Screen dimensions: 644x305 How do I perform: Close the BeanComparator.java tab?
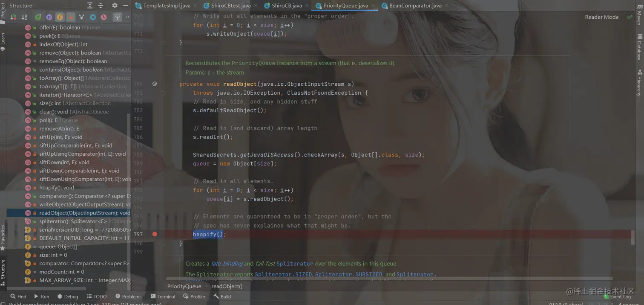tap(446, 6)
